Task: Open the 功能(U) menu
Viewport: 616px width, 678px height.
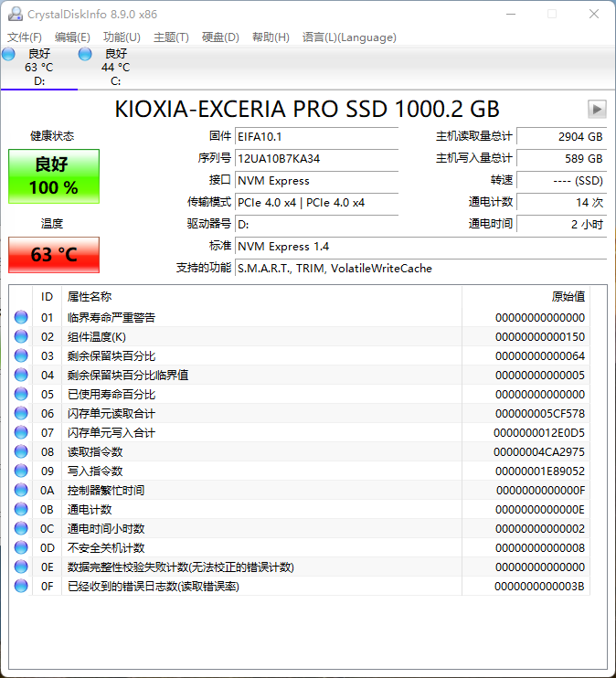Action: (122, 37)
